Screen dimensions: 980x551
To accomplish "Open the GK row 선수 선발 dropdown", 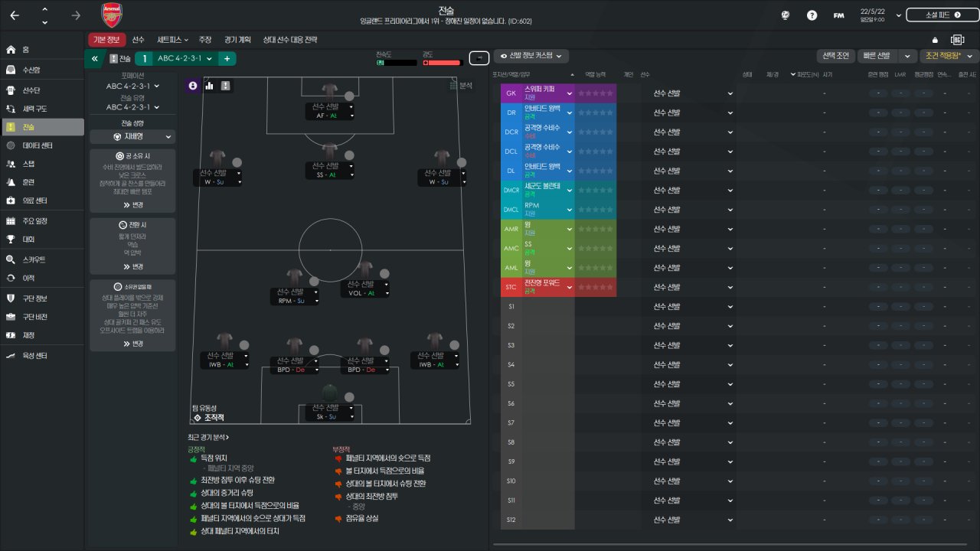I will pyautogui.click(x=689, y=93).
